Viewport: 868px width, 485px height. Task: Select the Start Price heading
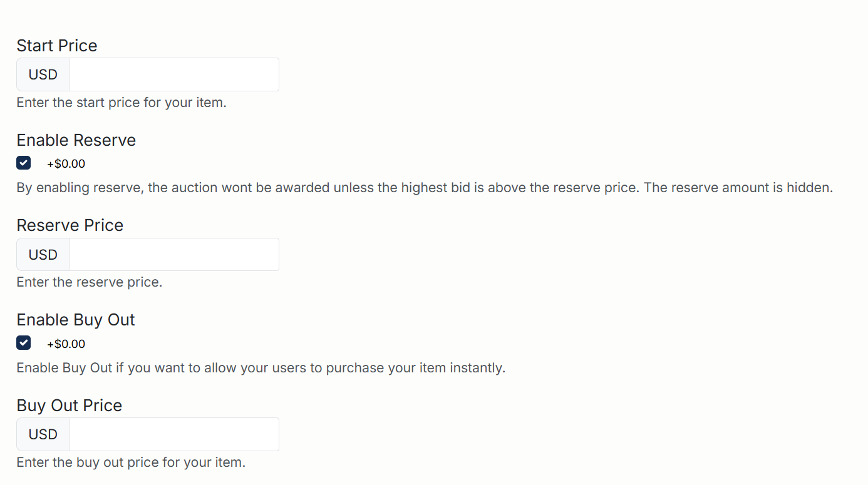(x=56, y=45)
